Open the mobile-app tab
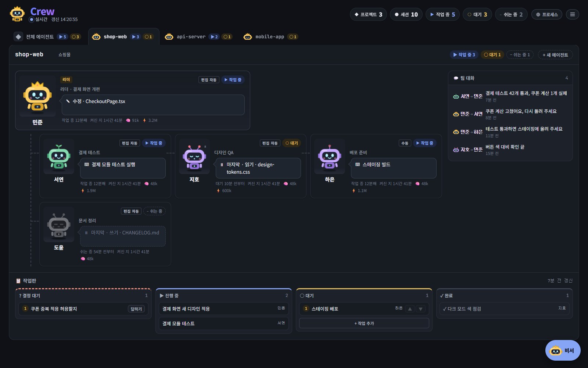The image size is (588, 368). pos(271,37)
